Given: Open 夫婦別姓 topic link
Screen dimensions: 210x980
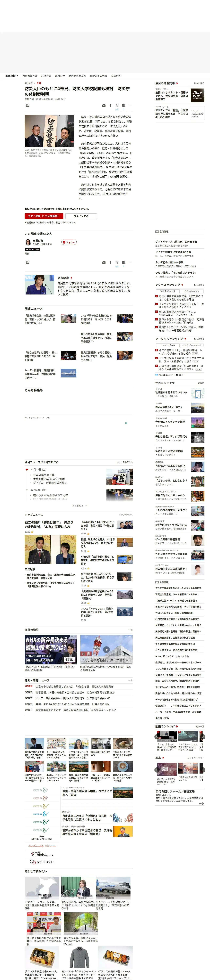Looking at the screenshot, I should coord(116,76).
